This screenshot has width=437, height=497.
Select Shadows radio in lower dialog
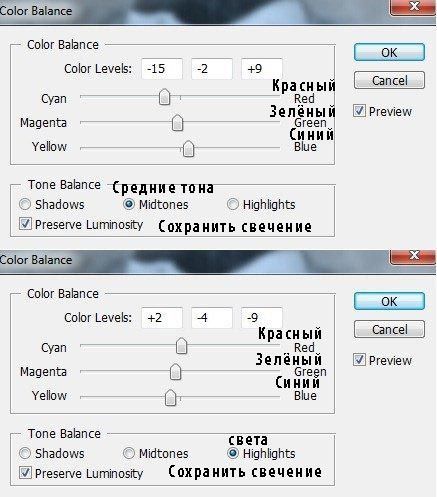pyautogui.click(x=25, y=453)
